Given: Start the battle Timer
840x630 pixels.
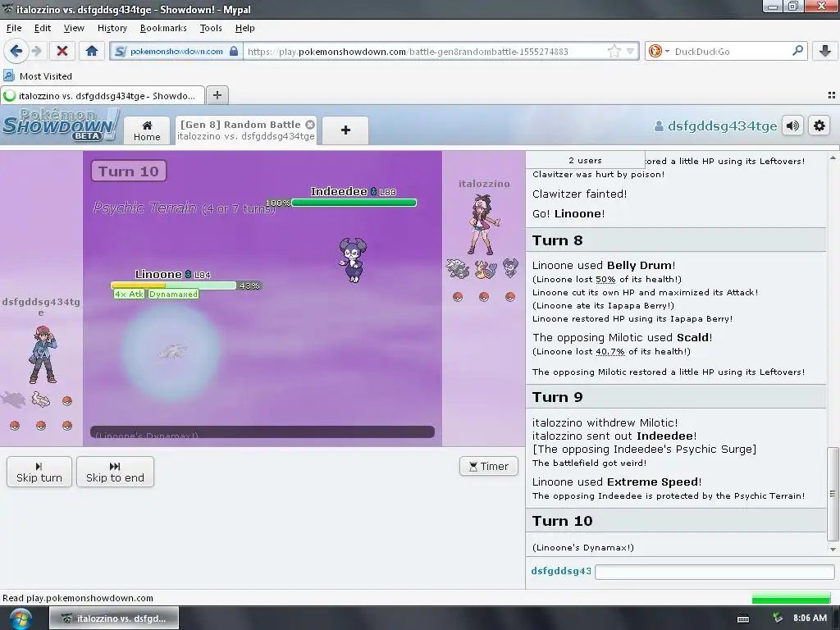Looking at the screenshot, I should tap(489, 466).
